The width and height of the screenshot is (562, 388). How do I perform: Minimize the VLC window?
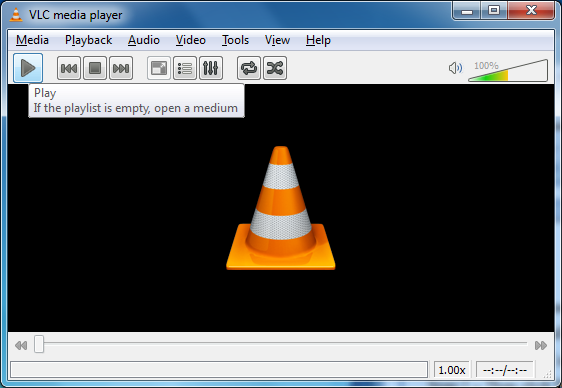(467, 11)
